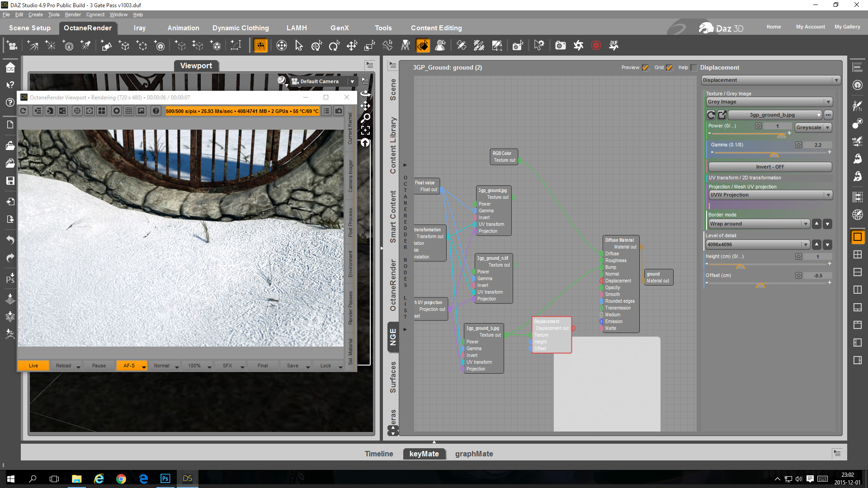
Task: Click the Octane viewport help question icon
Action: [156, 111]
